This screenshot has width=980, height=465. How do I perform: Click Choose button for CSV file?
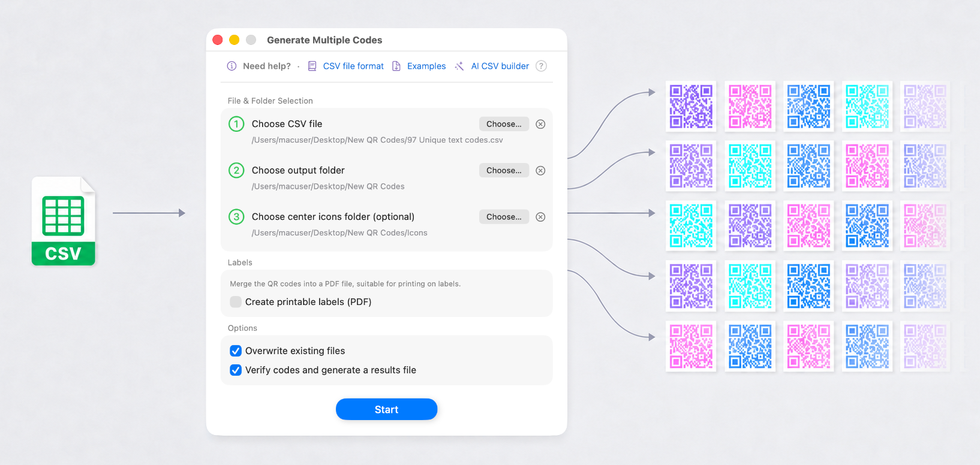point(504,124)
